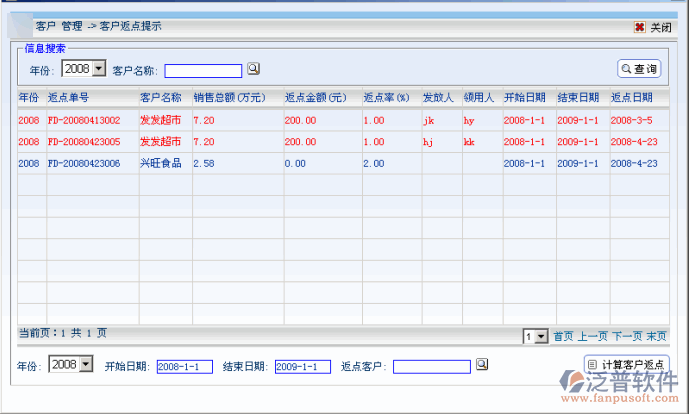Click the 返点客户 input field
The image size is (689, 414).
(x=431, y=366)
